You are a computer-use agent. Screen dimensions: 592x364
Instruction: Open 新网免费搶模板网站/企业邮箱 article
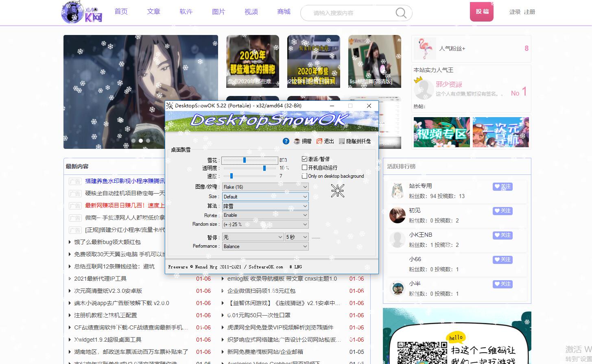265,352
